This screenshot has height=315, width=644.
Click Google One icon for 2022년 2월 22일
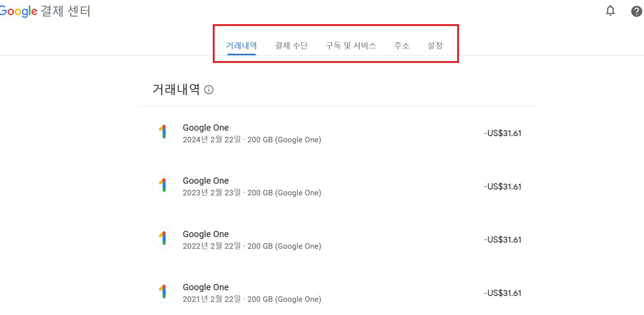pyautogui.click(x=163, y=238)
